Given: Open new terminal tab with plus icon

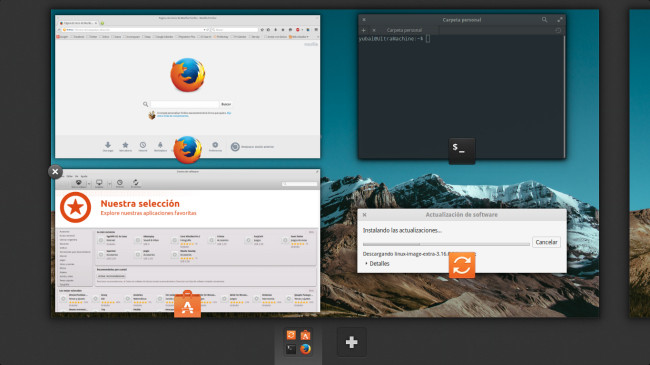Looking at the screenshot, I should 364,30.
